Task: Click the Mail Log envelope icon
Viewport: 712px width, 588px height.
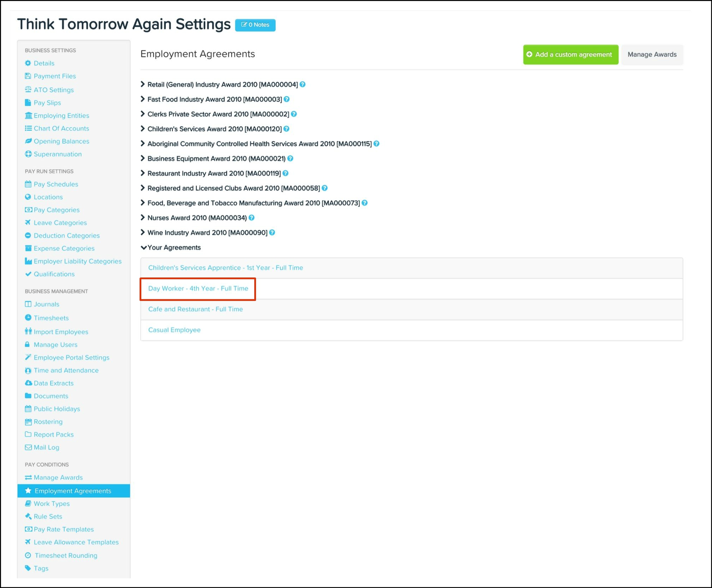Action: pyautogui.click(x=28, y=447)
